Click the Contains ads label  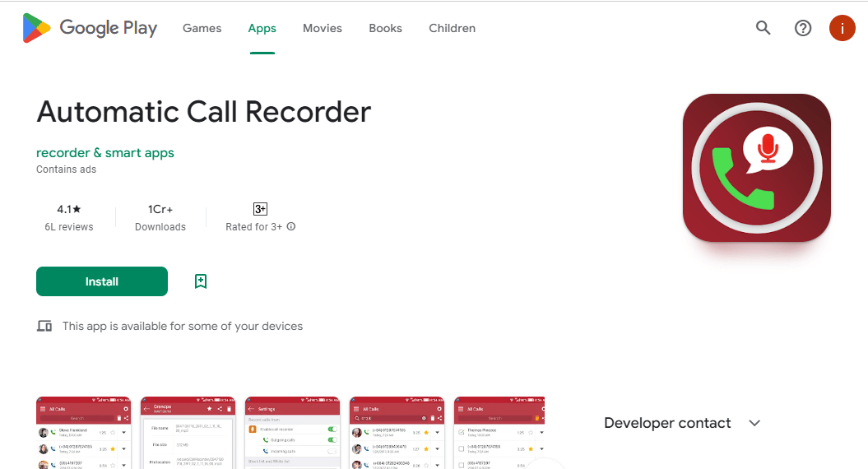click(x=67, y=169)
